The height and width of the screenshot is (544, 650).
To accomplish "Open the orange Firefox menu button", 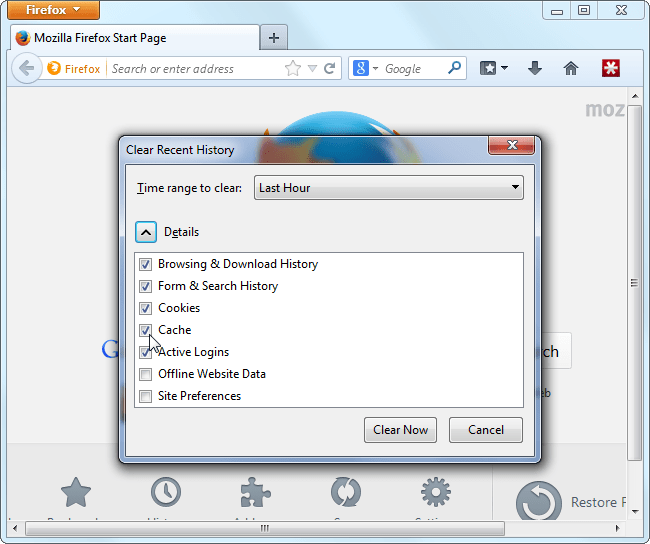I will (53, 10).
